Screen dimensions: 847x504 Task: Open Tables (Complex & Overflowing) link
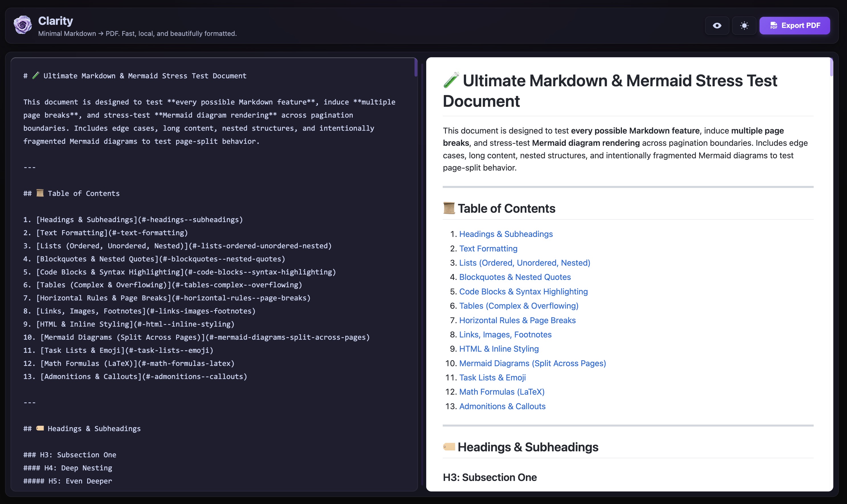tap(519, 306)
